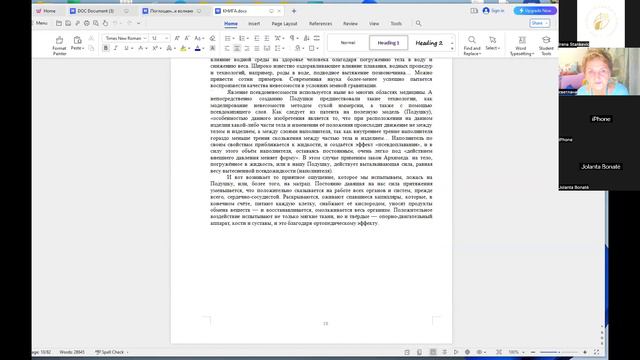Click the decrease indent icon
Viewport: 640px width, 360px height.
pos(257,38)
